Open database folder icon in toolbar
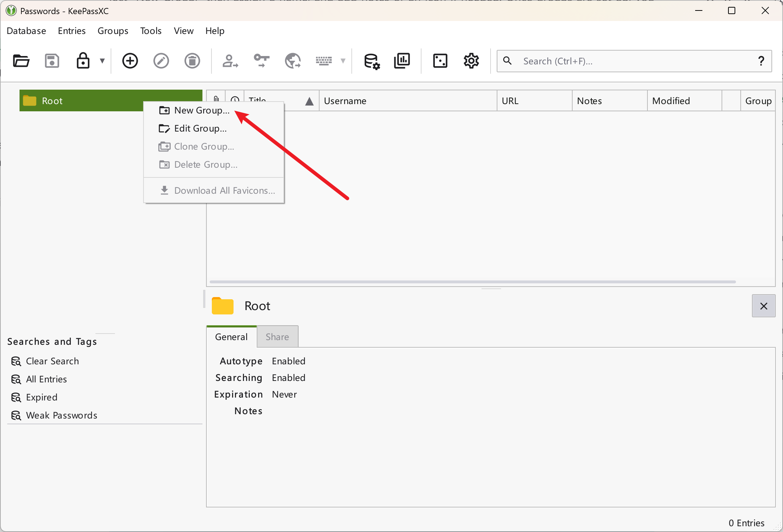Screen dimensions: 783x532 [21, 61]
